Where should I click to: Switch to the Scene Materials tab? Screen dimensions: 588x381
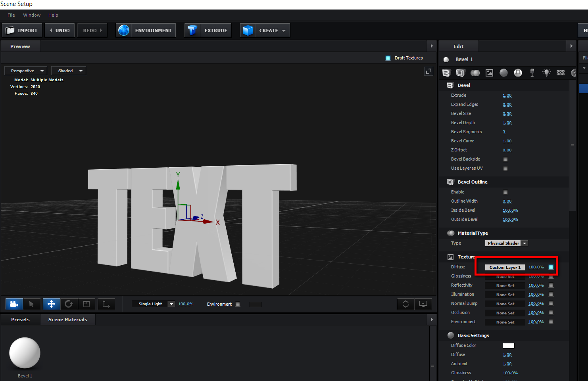pos(67,320)
